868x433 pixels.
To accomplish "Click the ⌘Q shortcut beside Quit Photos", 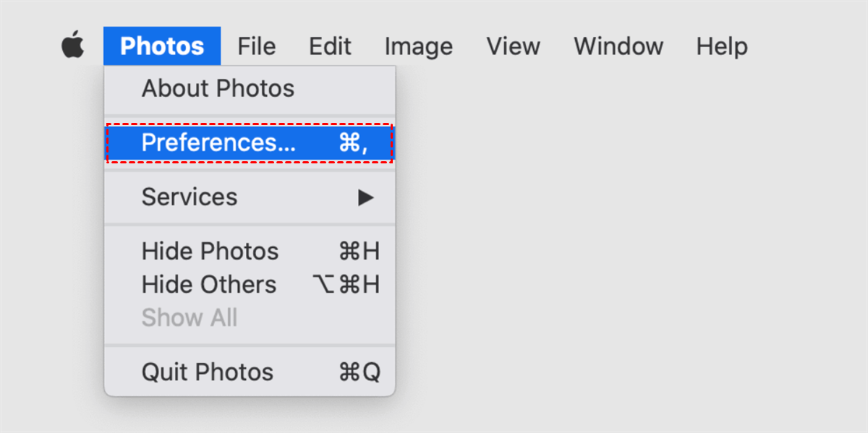I will click(x=359, y=372).
